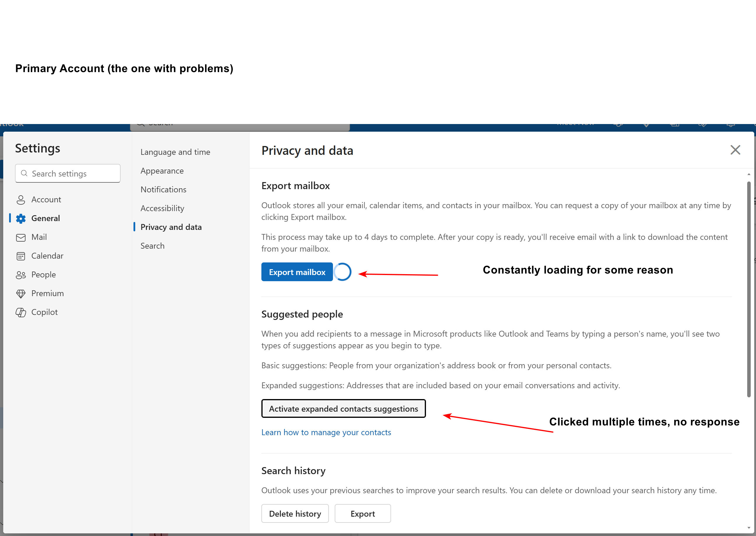Open Learn how to manage your contacts link
Viewport: 756px width, 536px height.
tap(326, 432)
